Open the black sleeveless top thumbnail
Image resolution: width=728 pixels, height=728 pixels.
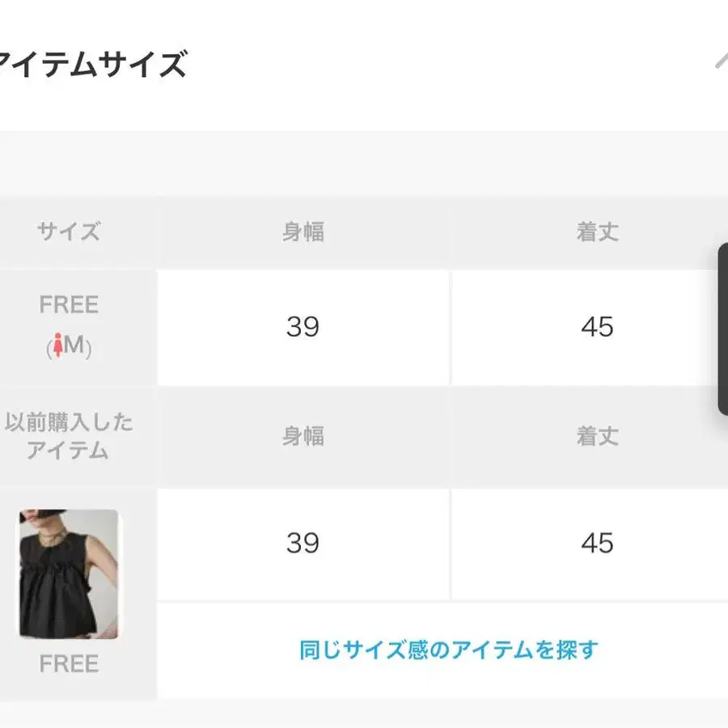(x=69, y=574)
